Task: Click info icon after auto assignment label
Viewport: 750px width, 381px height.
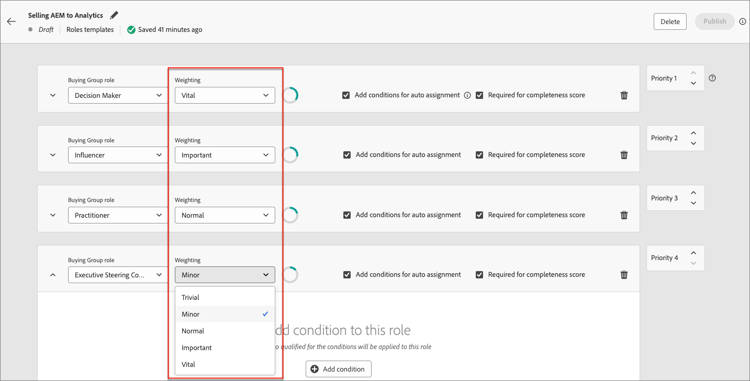Action: coord(467,95)
